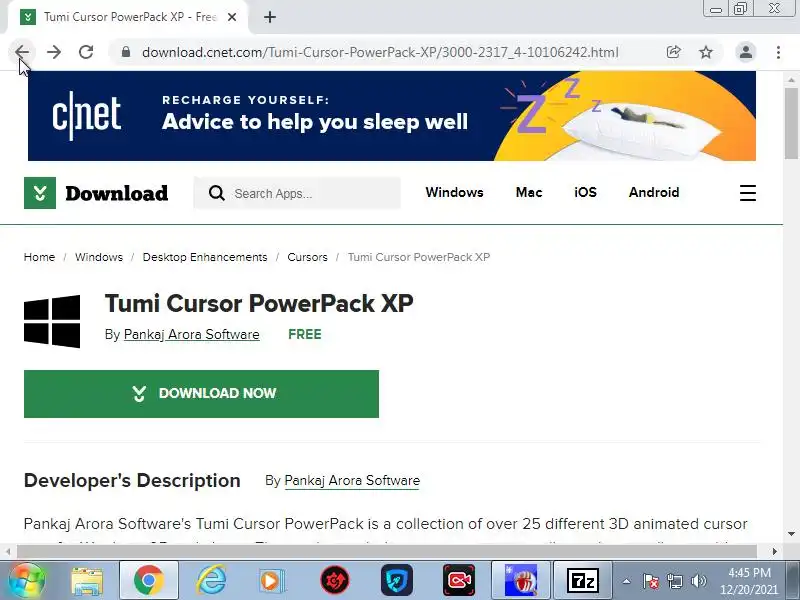Screen dimensions: 800x600
Task: Go to the Cursors breadcrumb link
Action: [x=307, y=257]
